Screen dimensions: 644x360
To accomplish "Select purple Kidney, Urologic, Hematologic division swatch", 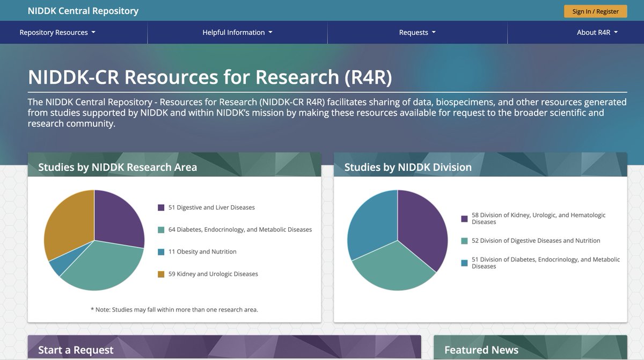I will click(x=465, y=219).
